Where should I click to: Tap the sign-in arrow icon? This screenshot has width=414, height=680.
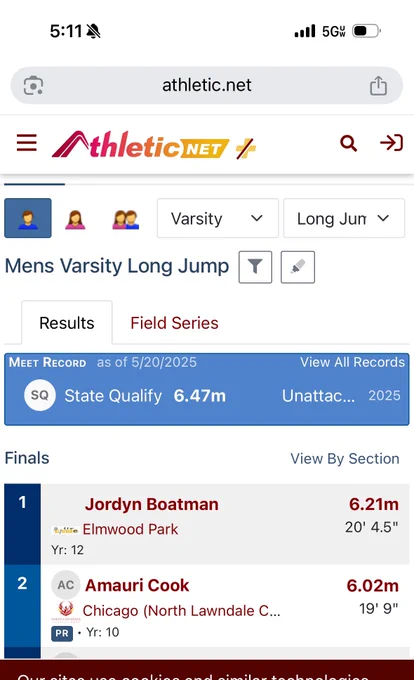click(x=391, y=143)
